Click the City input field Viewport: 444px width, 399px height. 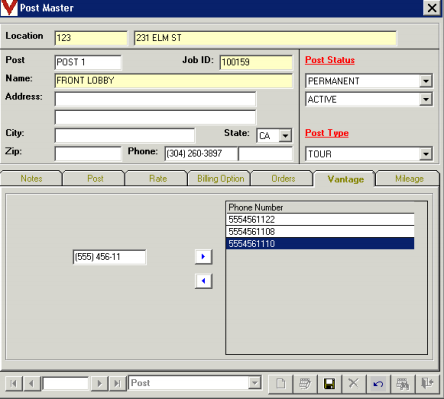click(125, 136)
